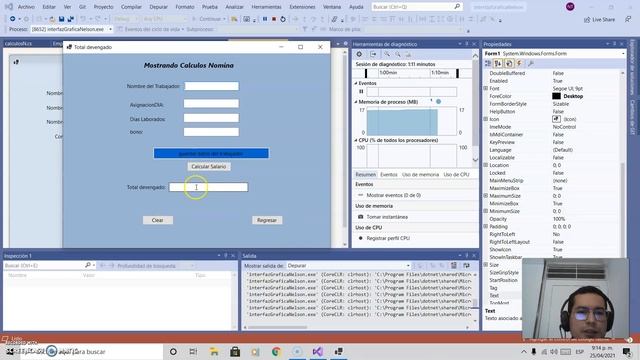Click the Save file toolbar icon
The image size is (640, 360).
point(61,19)
